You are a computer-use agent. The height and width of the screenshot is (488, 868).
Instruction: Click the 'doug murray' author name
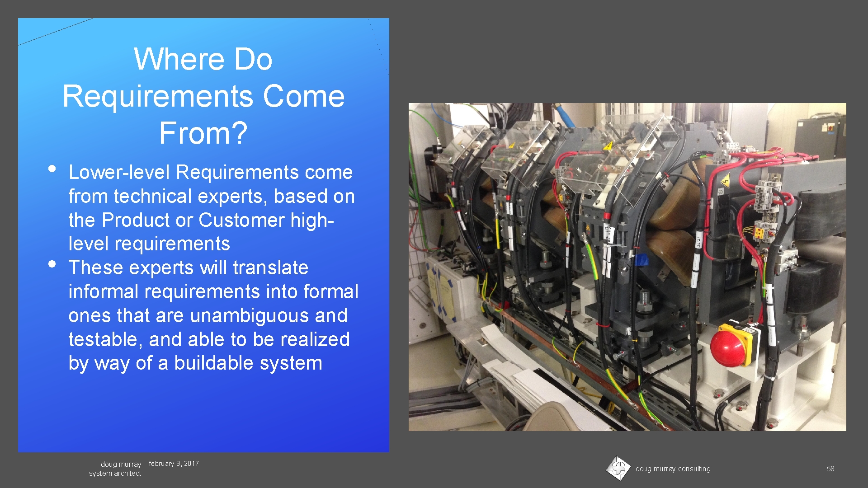coord(121,464)
